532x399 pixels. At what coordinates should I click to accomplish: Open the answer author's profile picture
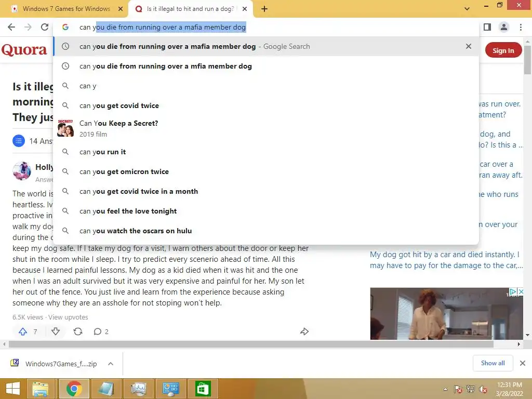[x=22, y=170]
